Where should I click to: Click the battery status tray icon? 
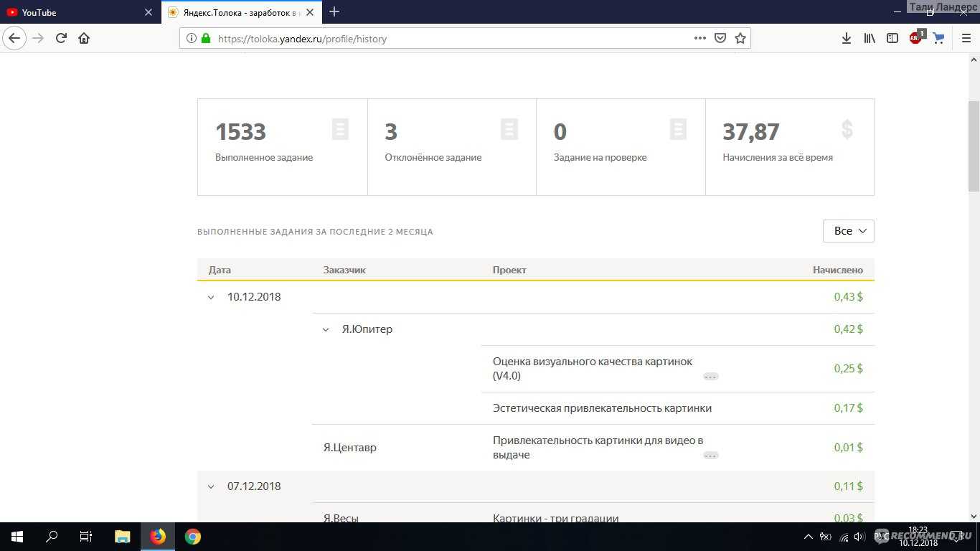pos(826,537)
